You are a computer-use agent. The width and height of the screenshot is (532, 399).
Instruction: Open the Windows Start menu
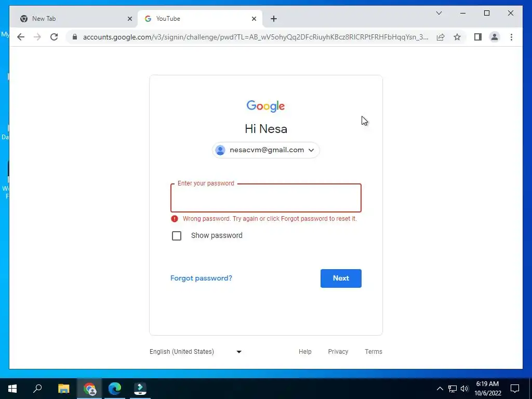(x=12, y=389)
